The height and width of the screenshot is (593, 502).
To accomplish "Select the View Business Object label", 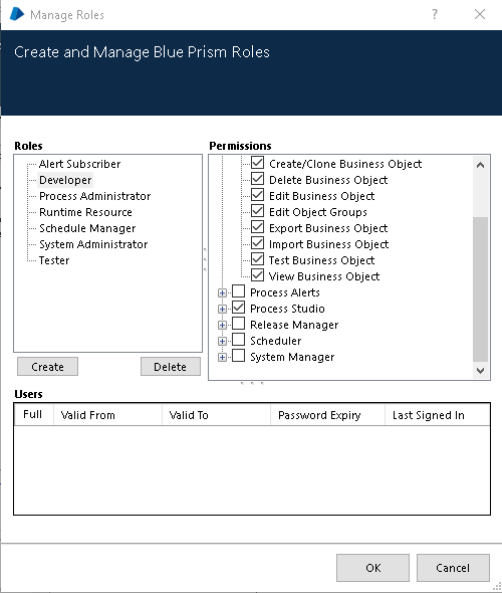I will click(x=324, y=276).
